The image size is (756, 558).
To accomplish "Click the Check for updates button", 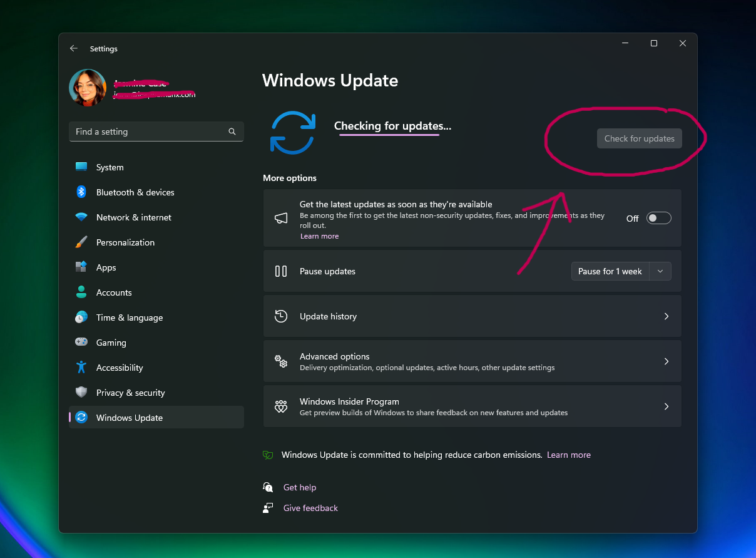I will [639, 138].
